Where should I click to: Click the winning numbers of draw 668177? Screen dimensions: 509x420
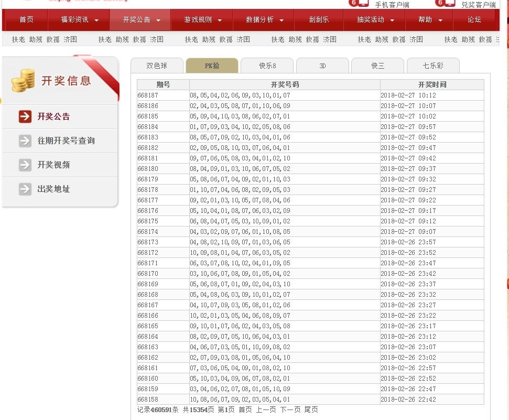click(240, 200)
